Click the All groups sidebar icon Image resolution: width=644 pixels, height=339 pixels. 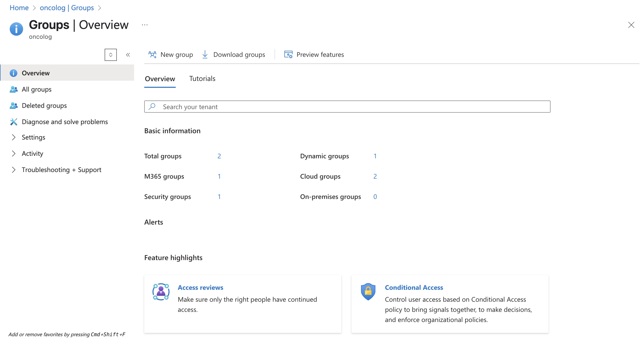[13, 89]
